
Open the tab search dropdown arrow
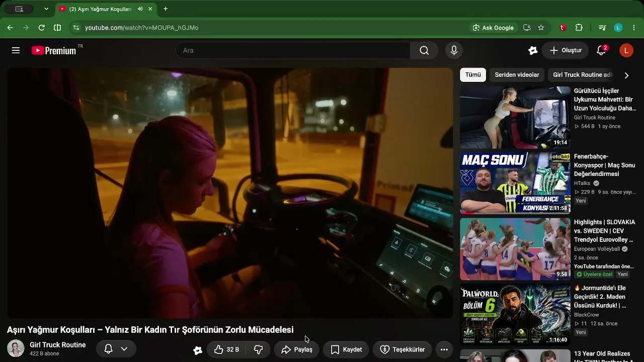(x=46, y=9)
